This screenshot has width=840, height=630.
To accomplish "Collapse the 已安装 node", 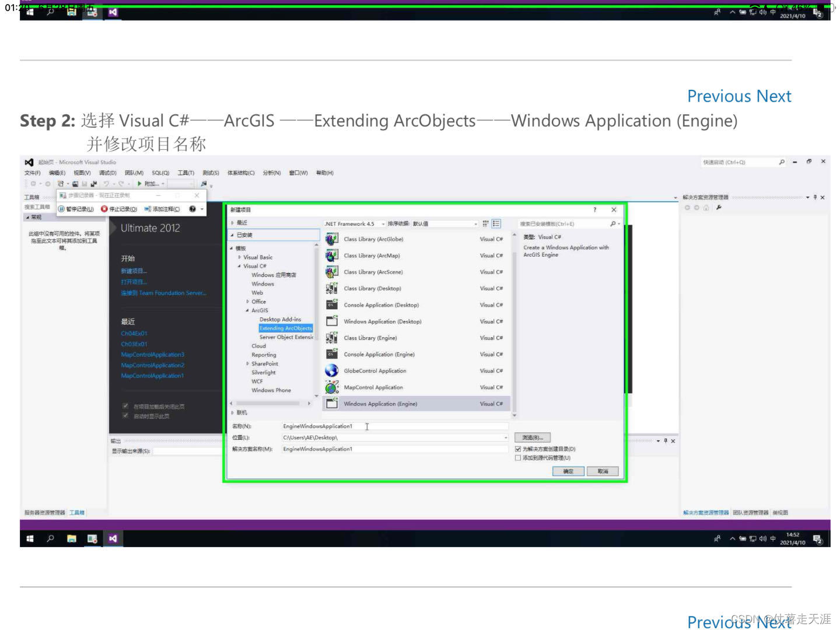I will 232,235.
